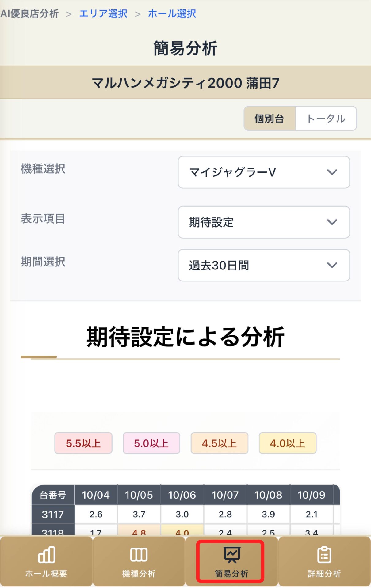Click the 機種分析 columns icon
Viewport: 371px width, 588px height.
(139, 555)
